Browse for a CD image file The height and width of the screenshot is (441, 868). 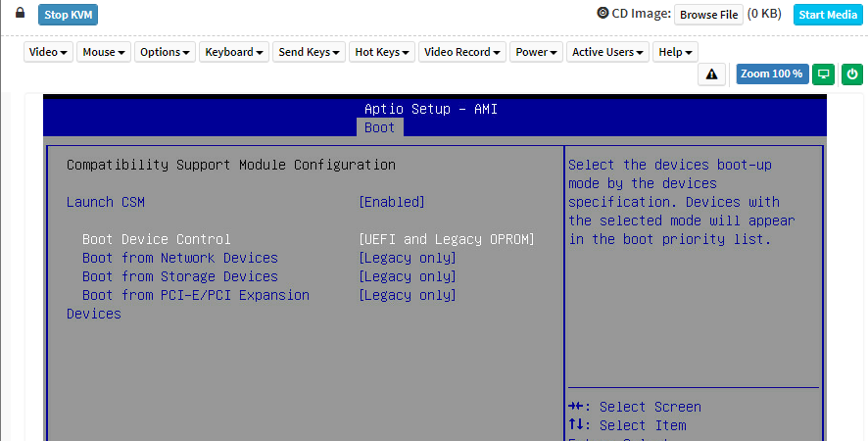tap(708, 15)
